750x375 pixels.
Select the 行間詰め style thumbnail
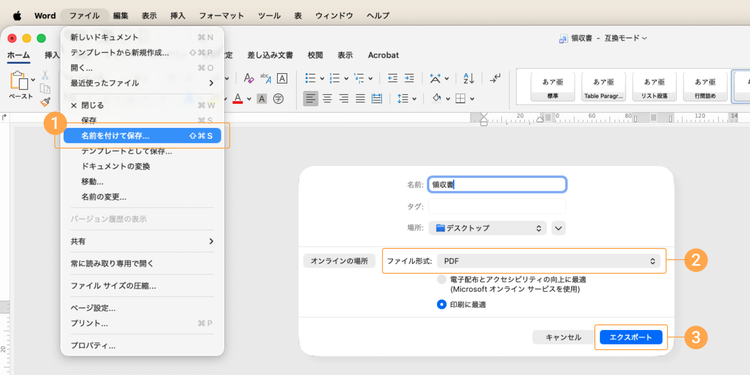(705, 87)
